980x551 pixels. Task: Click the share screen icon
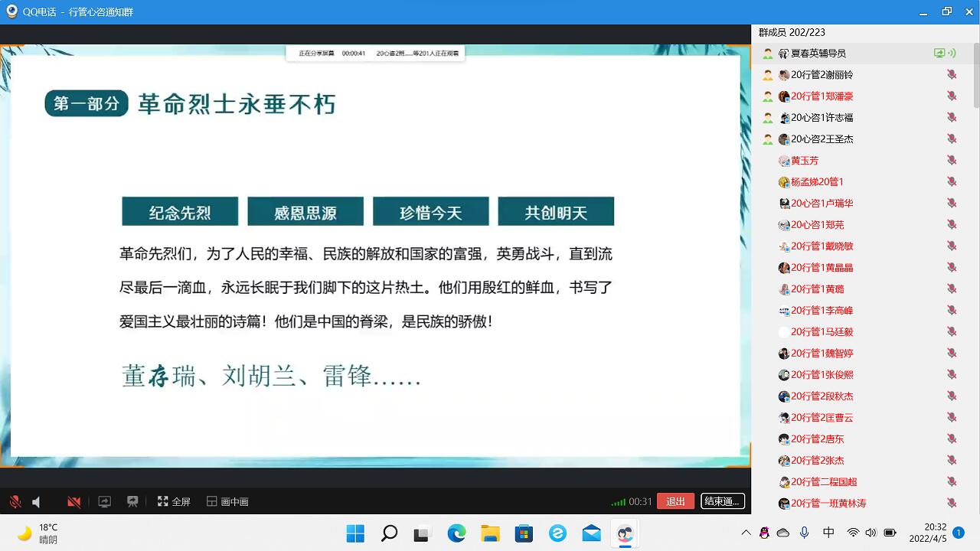(x=105, y=502)
